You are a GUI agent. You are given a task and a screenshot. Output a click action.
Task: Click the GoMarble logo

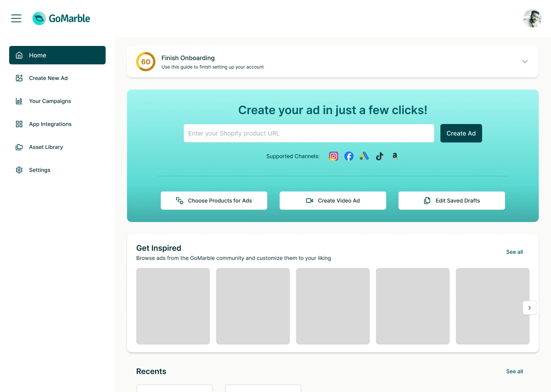[61, 18]
